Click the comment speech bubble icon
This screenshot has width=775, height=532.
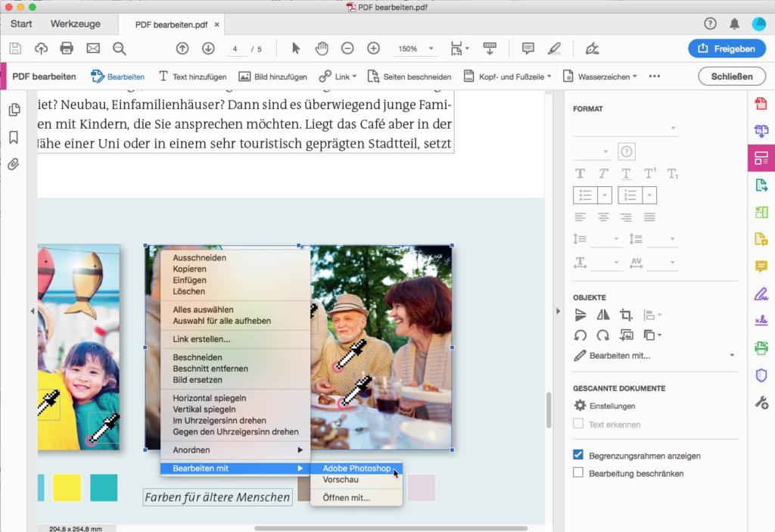tap(528, 48)
